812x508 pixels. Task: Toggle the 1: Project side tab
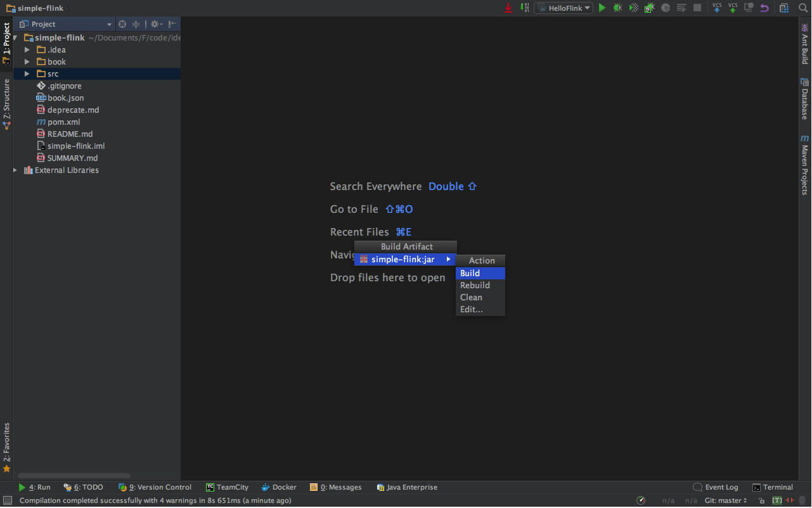pos(6,44)
